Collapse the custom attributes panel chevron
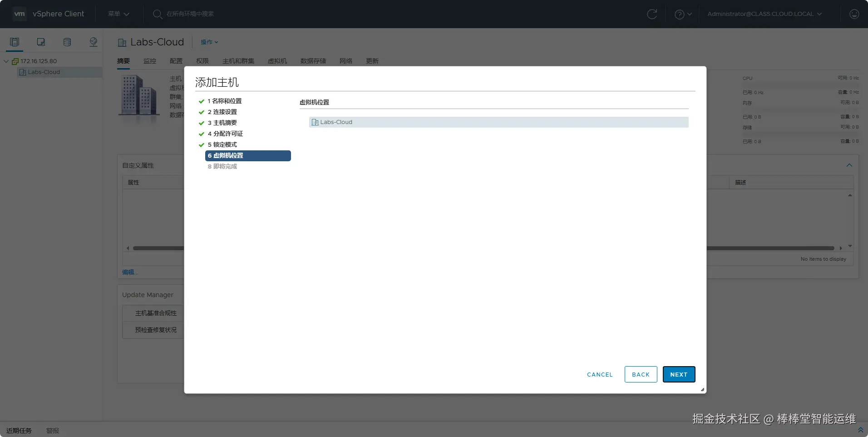 [849, 165]
